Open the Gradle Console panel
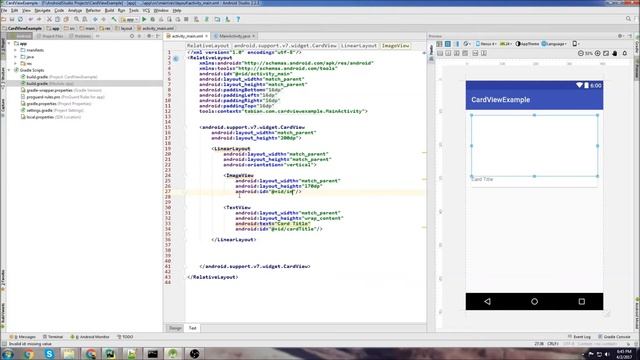 pyautogui.click(x=615, y=337)
